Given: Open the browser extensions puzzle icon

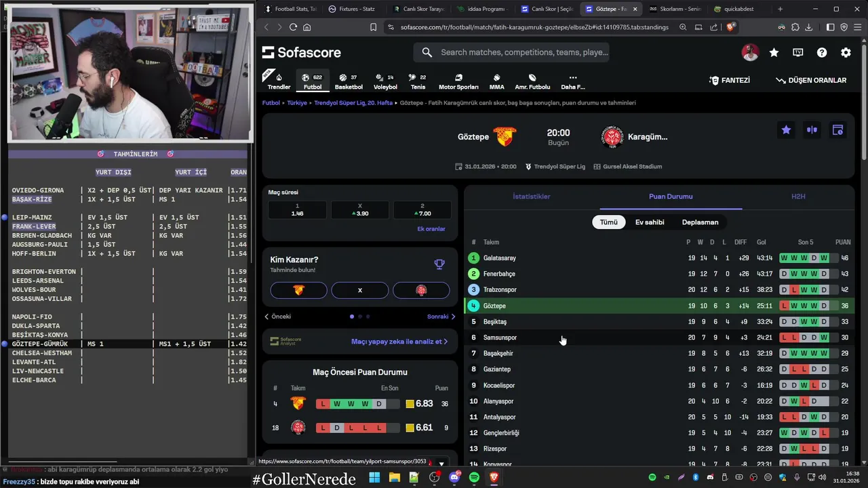Looking at the screenshot, I should point(795,27).
